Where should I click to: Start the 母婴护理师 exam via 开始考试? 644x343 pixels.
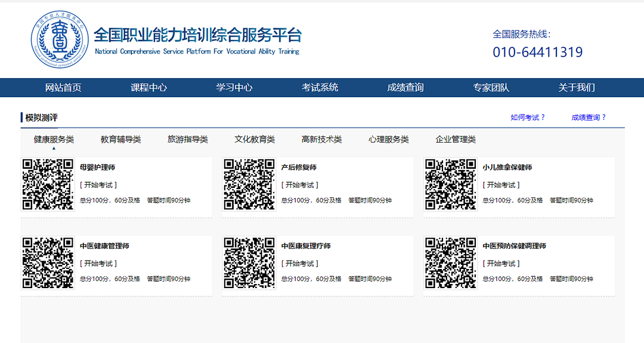tap(98, 185)
